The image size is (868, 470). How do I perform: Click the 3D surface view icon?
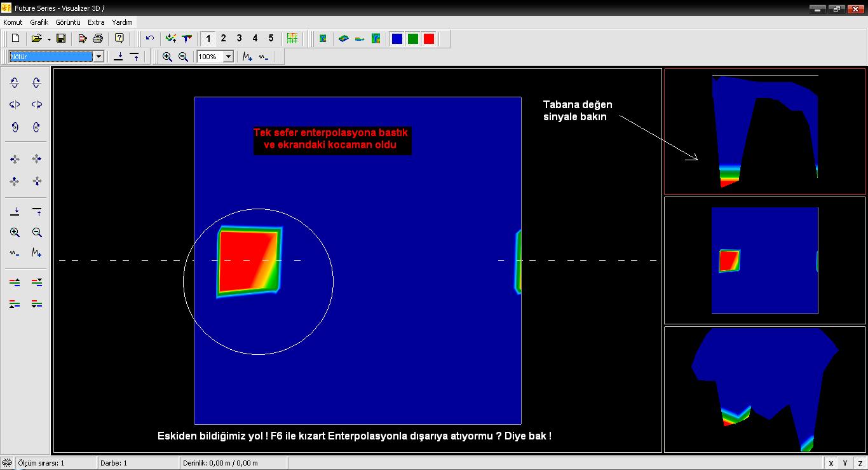click(342, 38)
